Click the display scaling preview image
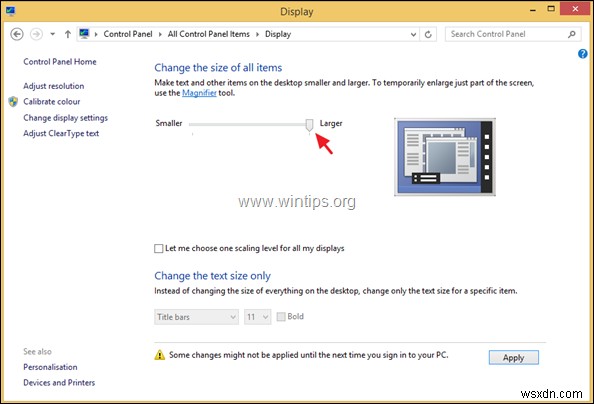 coord(445,157)
